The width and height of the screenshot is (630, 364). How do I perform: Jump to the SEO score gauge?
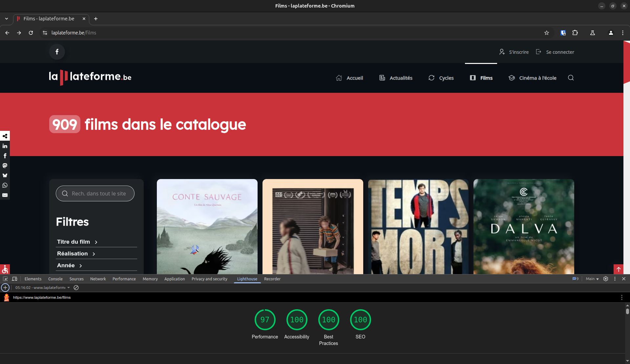point(360,320)
